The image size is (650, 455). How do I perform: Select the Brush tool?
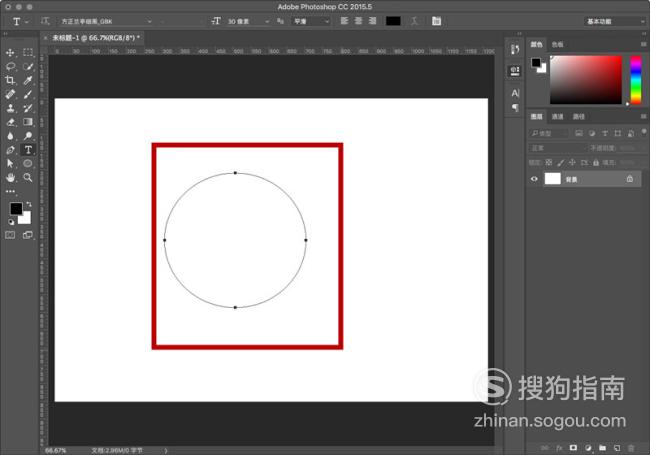28,94
